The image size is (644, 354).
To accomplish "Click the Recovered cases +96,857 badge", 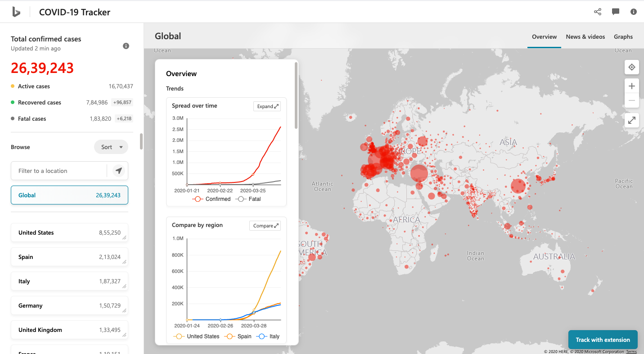I will (122, 102).
